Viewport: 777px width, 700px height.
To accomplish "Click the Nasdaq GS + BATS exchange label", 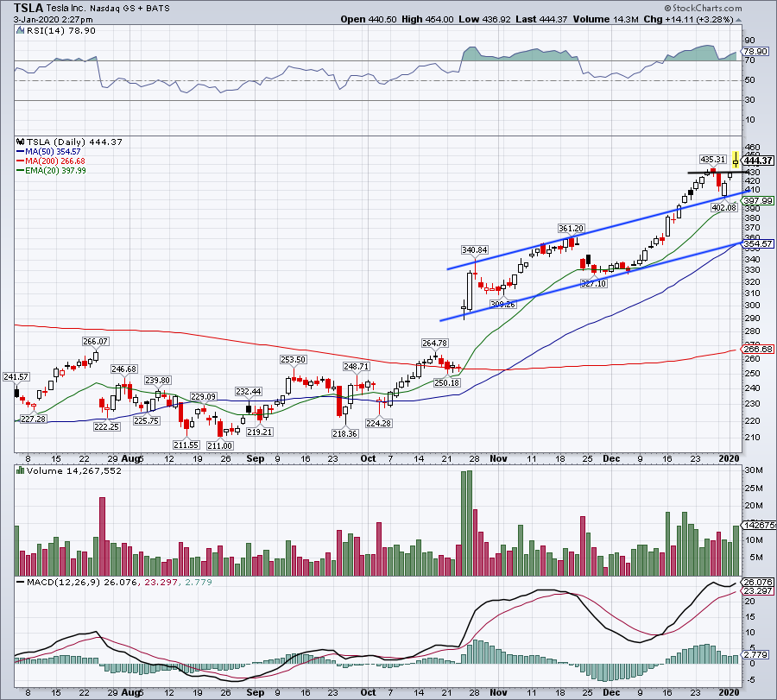I will point(129,9).
